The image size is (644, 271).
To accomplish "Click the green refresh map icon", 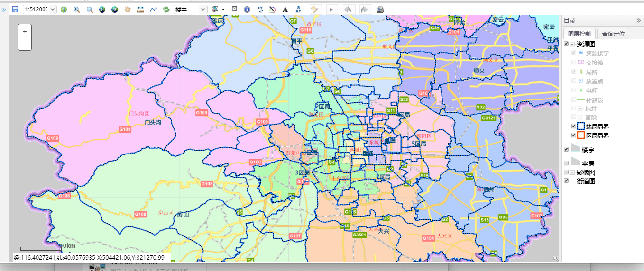I will click(166, 9).
